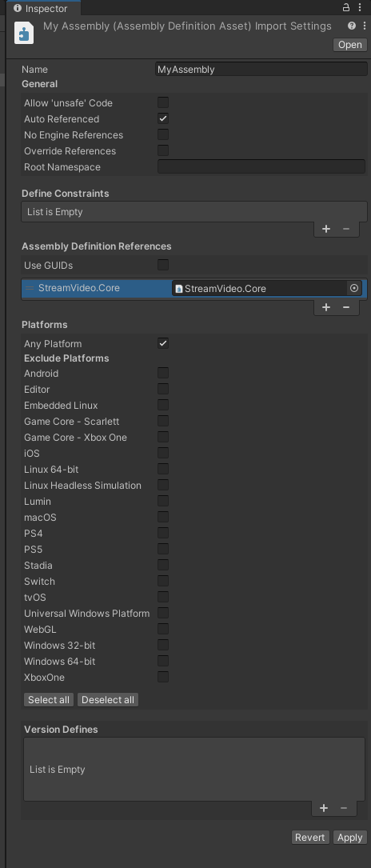
Task: Apply the import settings changes
Action: [350, 838]
